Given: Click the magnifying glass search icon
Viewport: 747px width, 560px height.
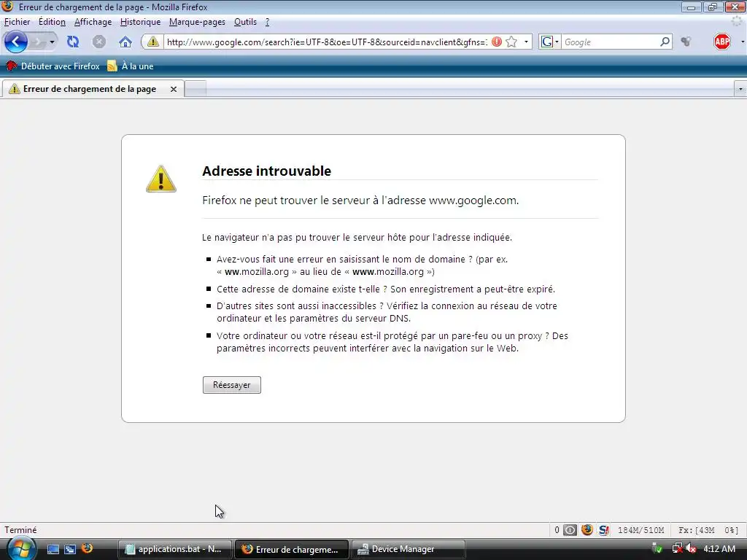Looking at the screenshot, I should [665, 42].
